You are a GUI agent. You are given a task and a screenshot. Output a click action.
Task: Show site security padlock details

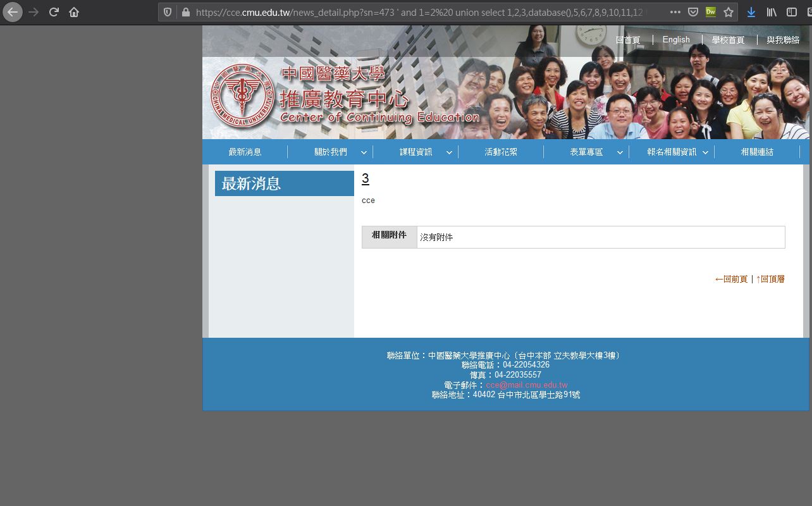click(185, 12)
